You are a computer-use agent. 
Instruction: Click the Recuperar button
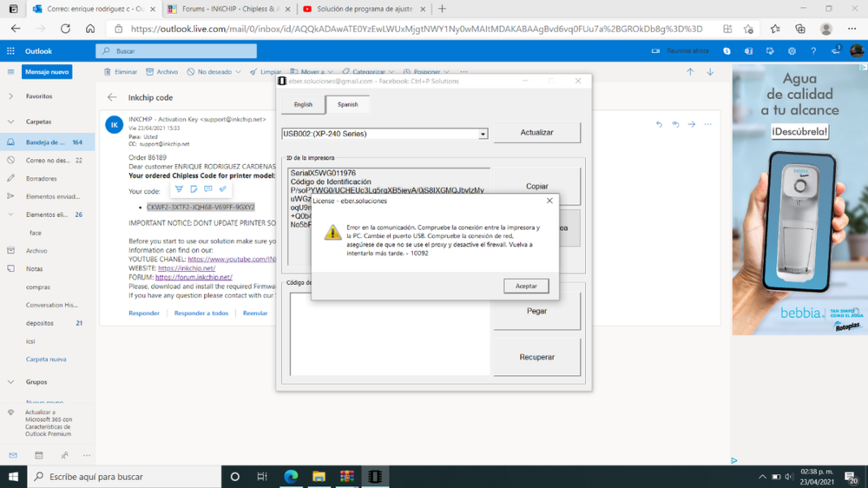click(x=537, y=357)
